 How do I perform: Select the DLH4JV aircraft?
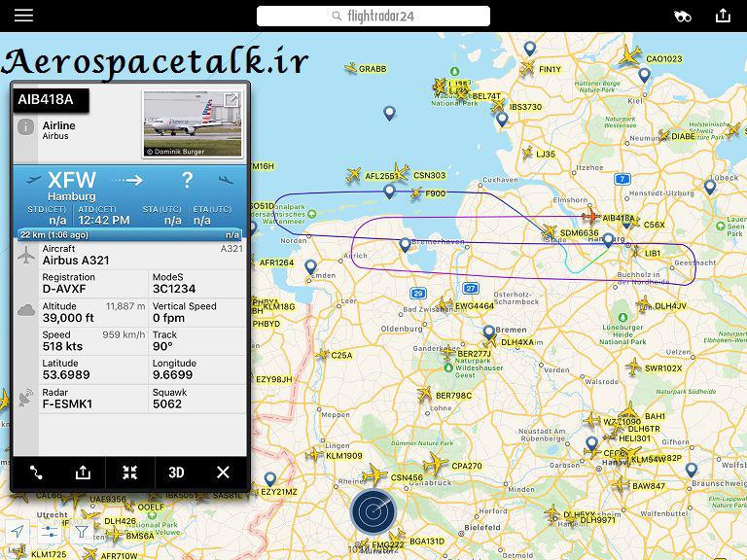click(644, 303)
